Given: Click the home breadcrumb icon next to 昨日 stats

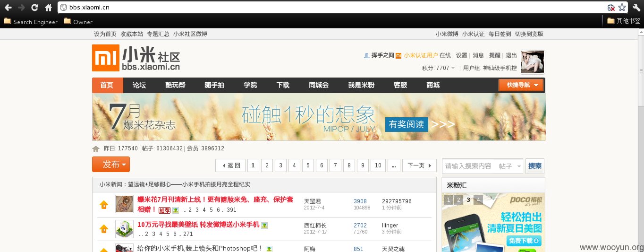Looking at the screenshot, I should tap(96, 148).
